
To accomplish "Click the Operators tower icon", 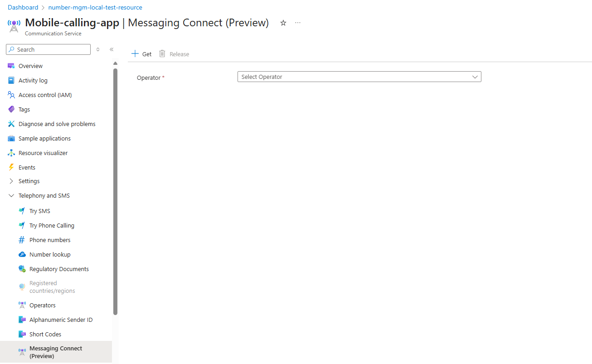I will pyautogui.click(x=22, y=305).
